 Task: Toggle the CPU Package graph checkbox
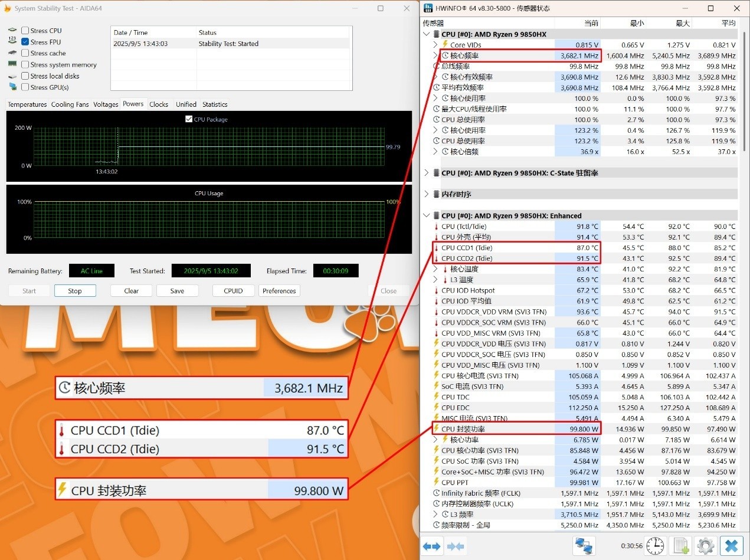pos(189,119)
